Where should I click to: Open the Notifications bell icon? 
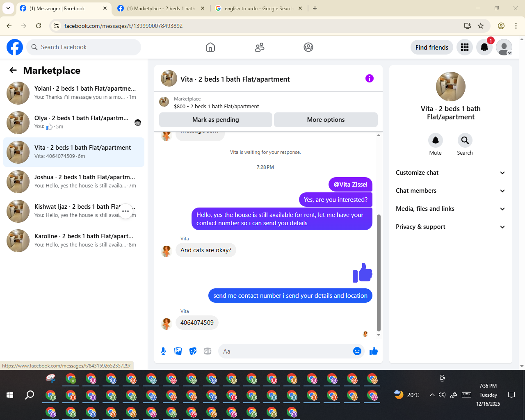point(484,47)
